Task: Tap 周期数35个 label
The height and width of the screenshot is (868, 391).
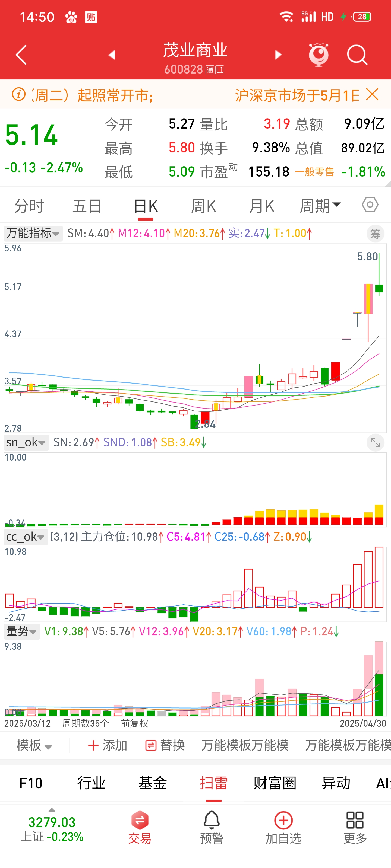Action: 85,723
